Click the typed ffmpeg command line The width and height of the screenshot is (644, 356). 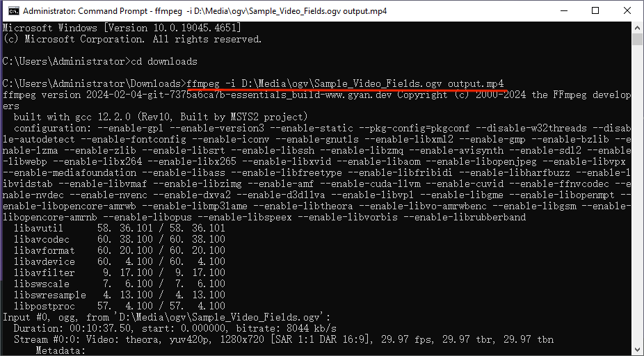click(345, 83)
